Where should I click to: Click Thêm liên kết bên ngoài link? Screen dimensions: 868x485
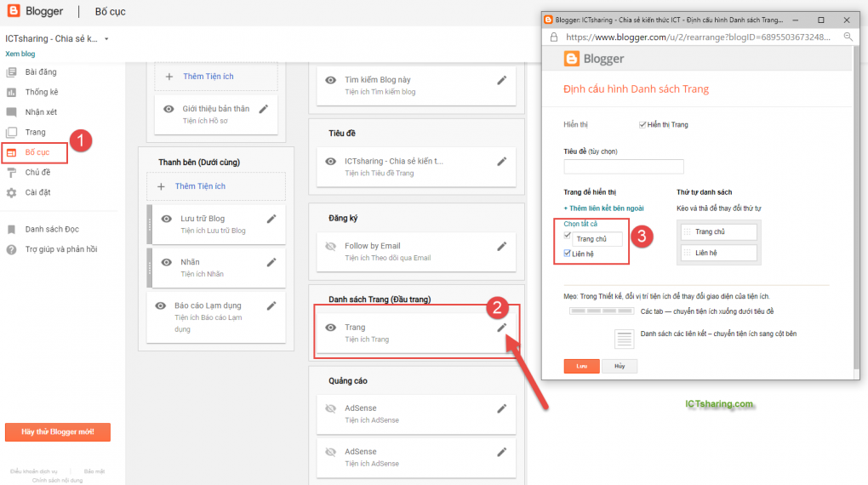(x=603, y=208)
